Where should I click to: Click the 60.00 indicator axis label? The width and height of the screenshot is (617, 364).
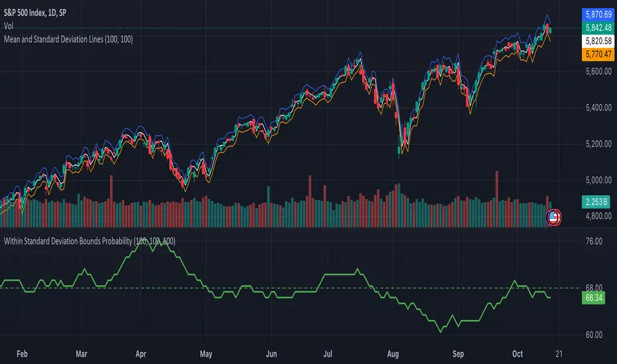(594, 335)
